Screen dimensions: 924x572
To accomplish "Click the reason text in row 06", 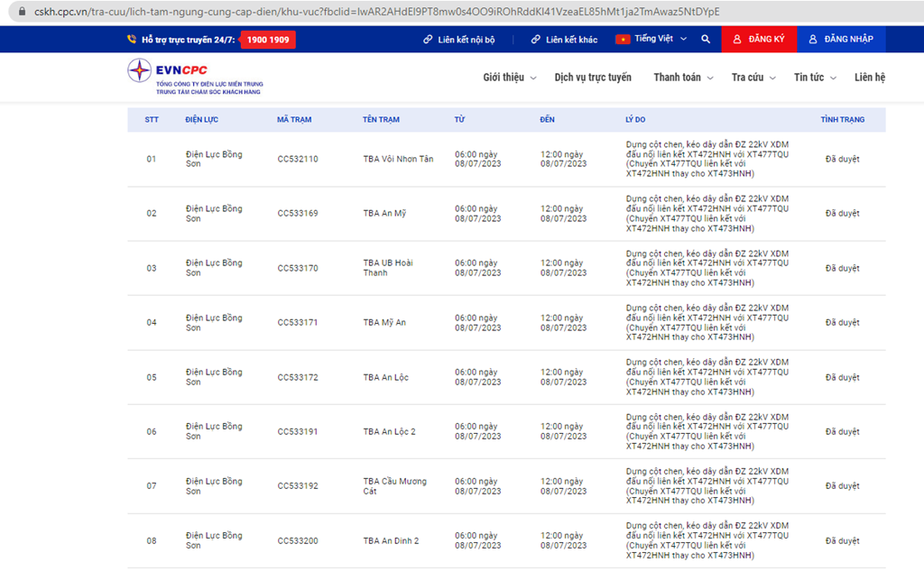I will pos(707,432).
